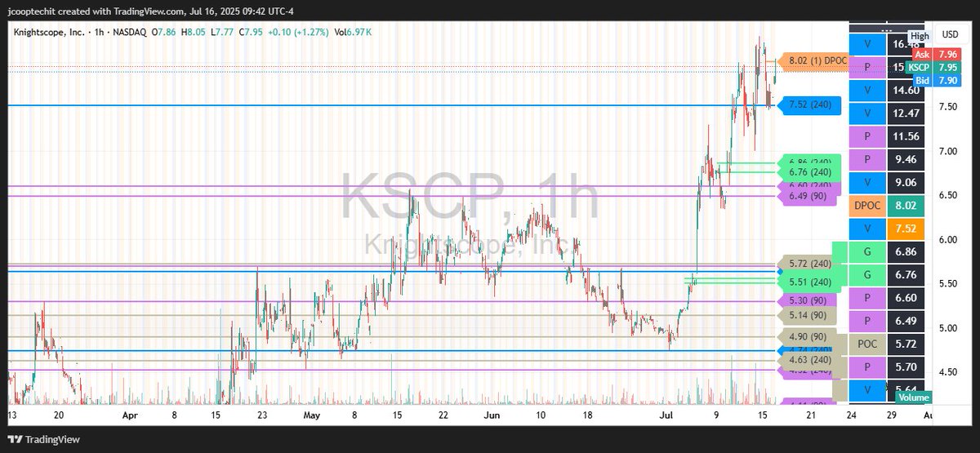Click the header caption 'jcooptechit created with TradingView.com'

(96, 10)
